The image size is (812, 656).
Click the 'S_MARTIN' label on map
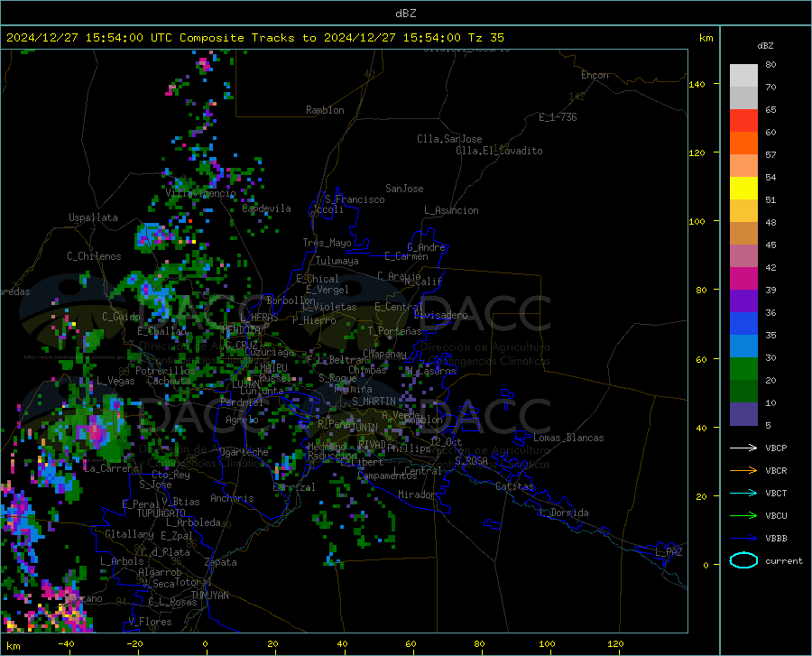(x=374, y=402)
